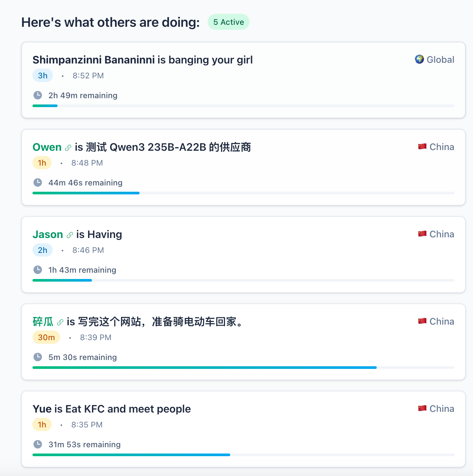Click the 5 Active status badge
This screenshot has height=476, width=473.
[x=228, y=22]
